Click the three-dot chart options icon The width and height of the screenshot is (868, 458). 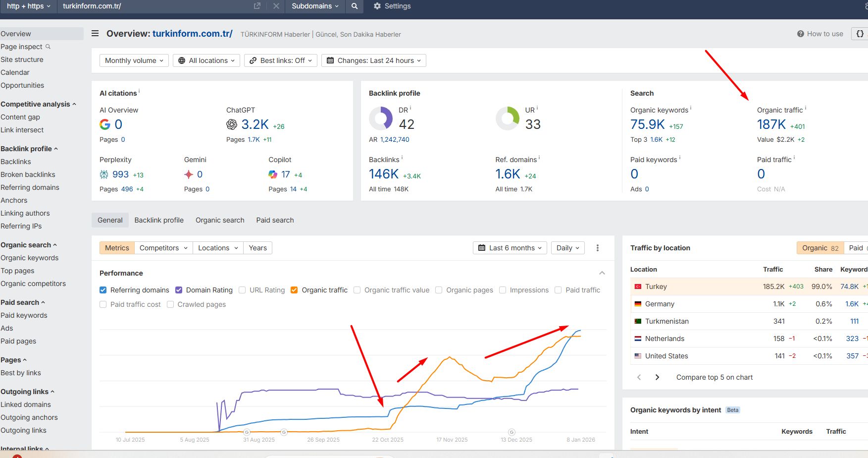point(598,248)
